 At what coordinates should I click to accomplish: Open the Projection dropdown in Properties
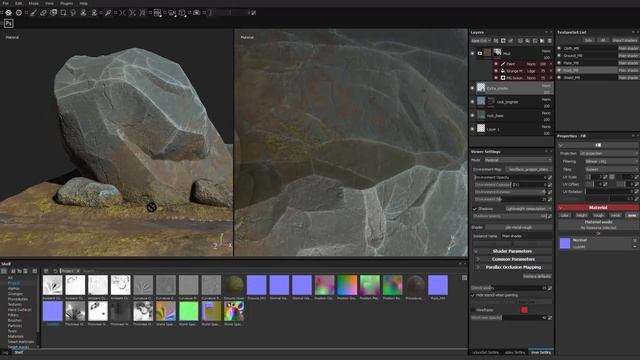coord(609,153)
